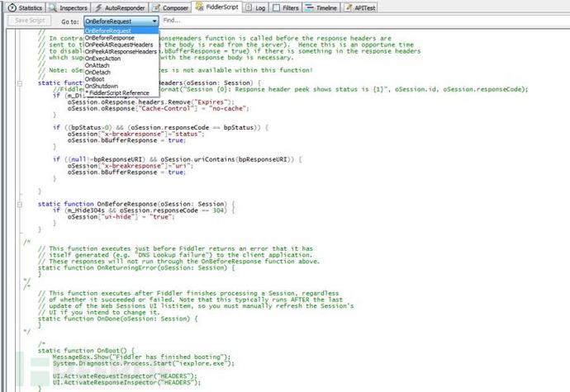Open the Go to dropdown arrow
570x392 pixels.
point(154,21)
